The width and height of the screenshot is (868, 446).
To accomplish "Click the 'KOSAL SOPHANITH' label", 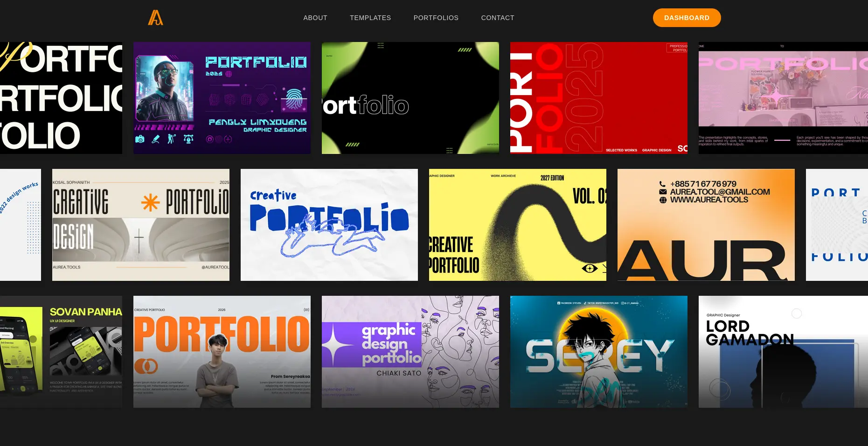I will point(71,182).
